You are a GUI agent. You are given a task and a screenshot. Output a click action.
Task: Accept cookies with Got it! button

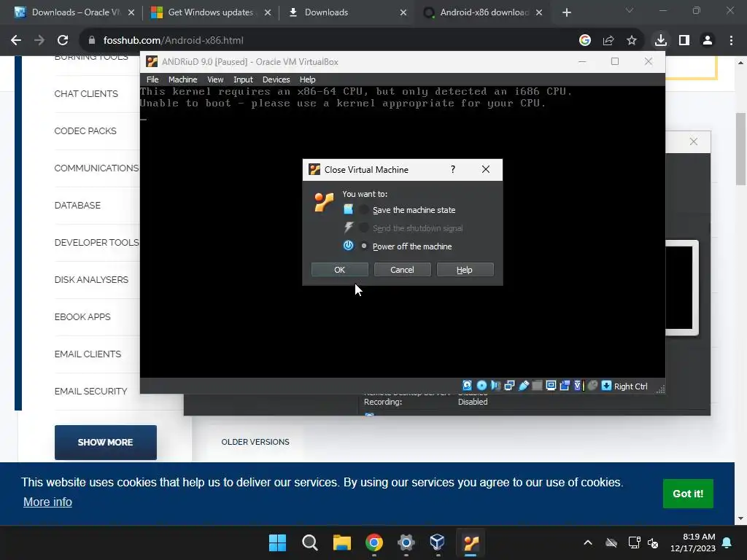(x=688, y=494)
